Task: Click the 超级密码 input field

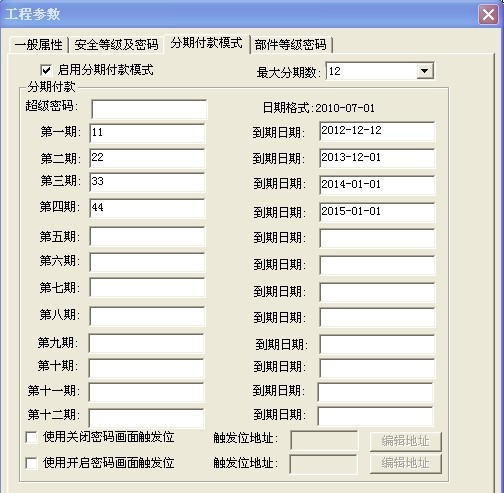Action: 149,109
